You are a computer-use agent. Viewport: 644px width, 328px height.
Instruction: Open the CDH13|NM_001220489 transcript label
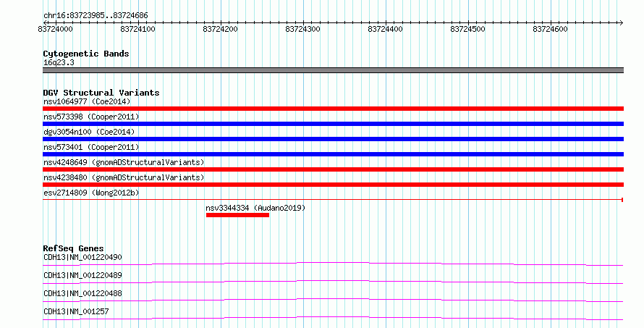pyautogui.click(x=82, y=275)
